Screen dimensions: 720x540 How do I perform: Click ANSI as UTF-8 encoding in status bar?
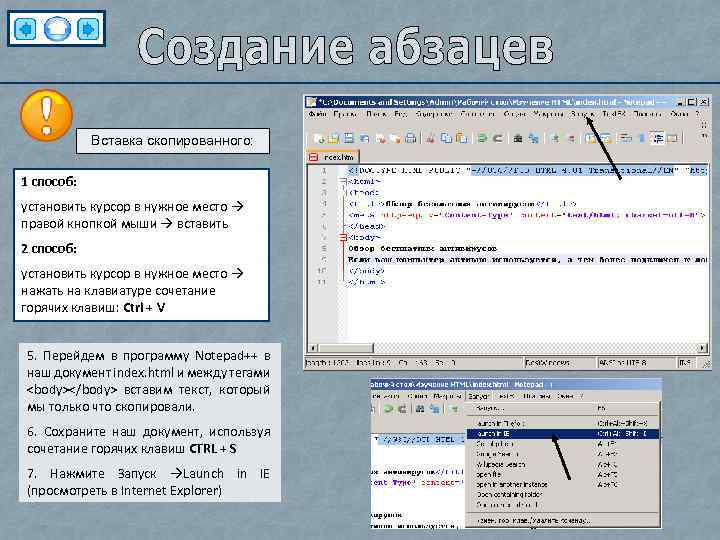[636, 363]
